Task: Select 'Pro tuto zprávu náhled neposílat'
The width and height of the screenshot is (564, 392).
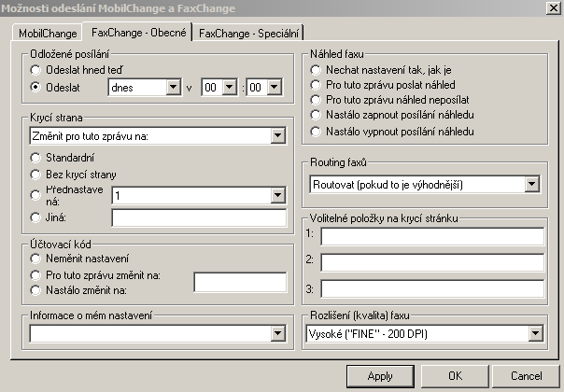Action: tap(316, 100)
